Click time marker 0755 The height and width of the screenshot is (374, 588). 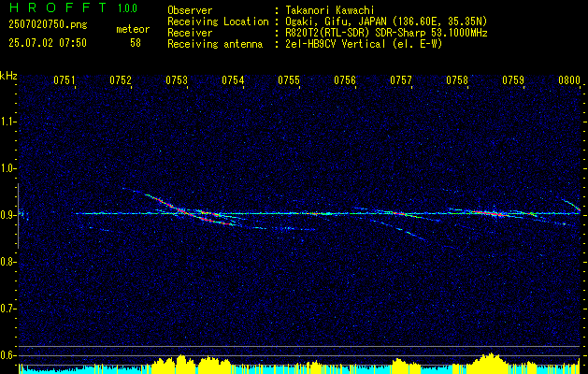tap(289, 80)
